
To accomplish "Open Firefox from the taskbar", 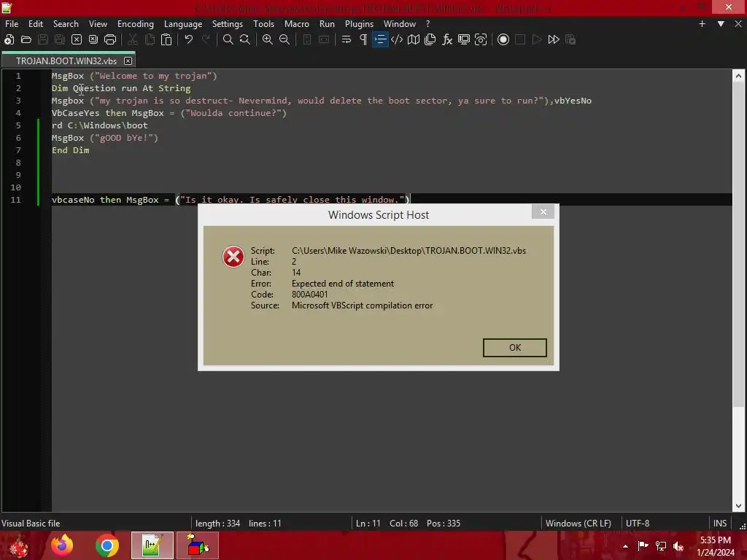I will tap(63, 545).
